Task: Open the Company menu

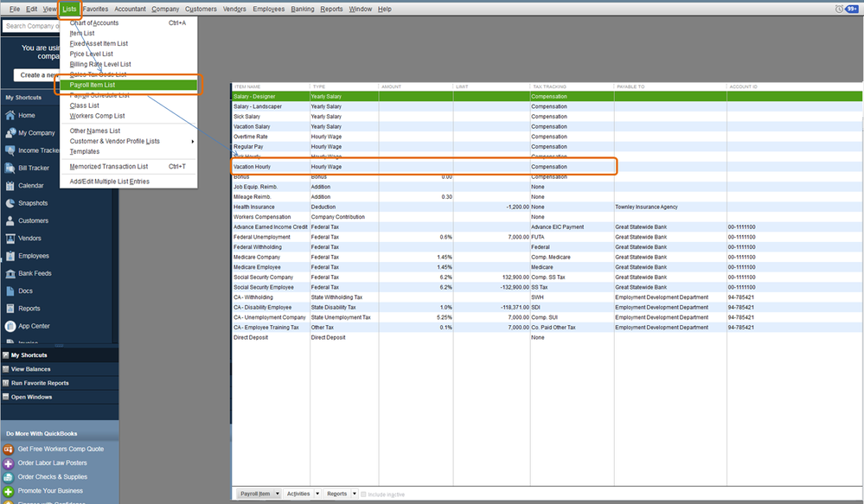Action: (165, 9)
